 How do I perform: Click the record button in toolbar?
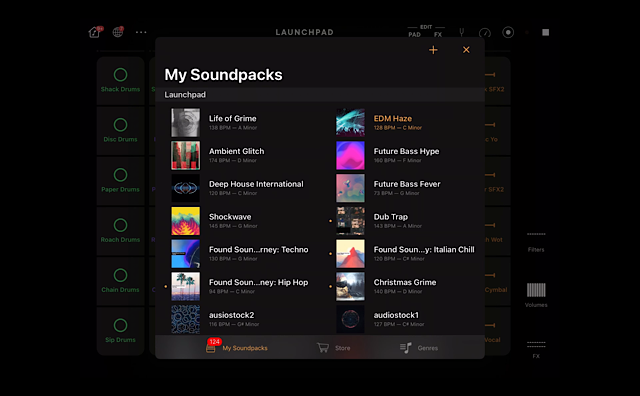point(508,32)
